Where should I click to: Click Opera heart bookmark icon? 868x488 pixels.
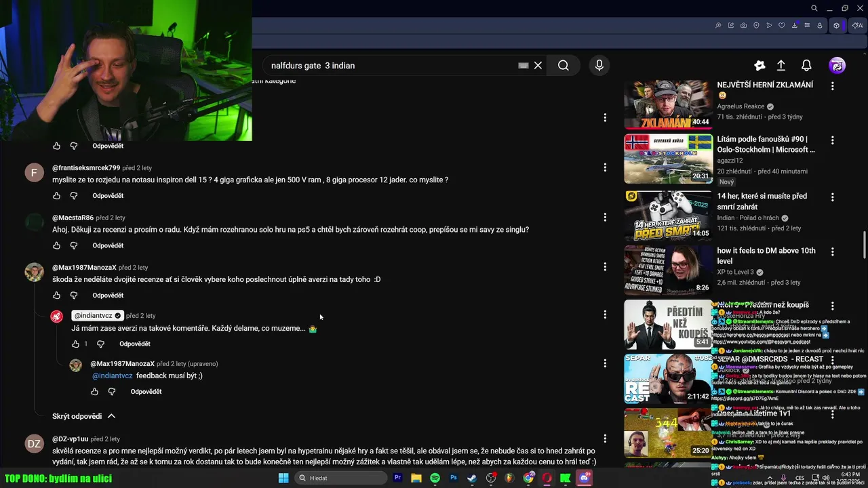781,26
